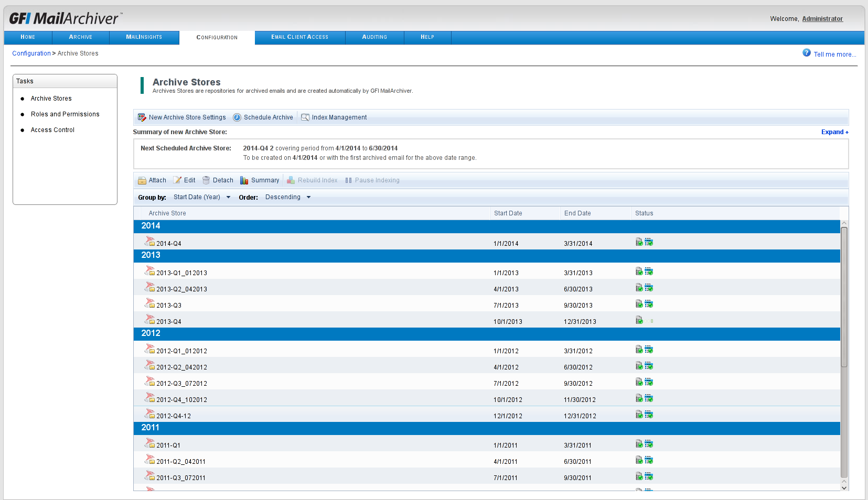Screen dimensions: 868x500
Task: Click database status icon for 2014-Q4
Action: click(x=639, y=242)
